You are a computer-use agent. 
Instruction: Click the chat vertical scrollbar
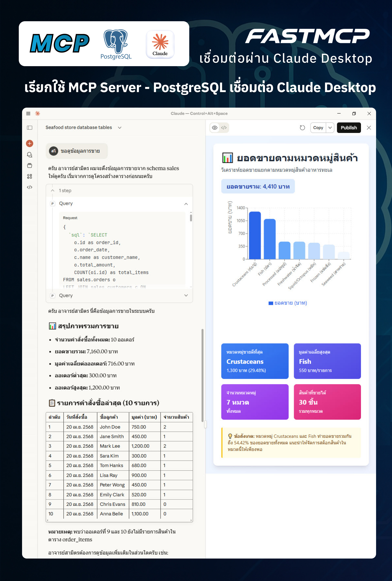click(x=202, y=375)
